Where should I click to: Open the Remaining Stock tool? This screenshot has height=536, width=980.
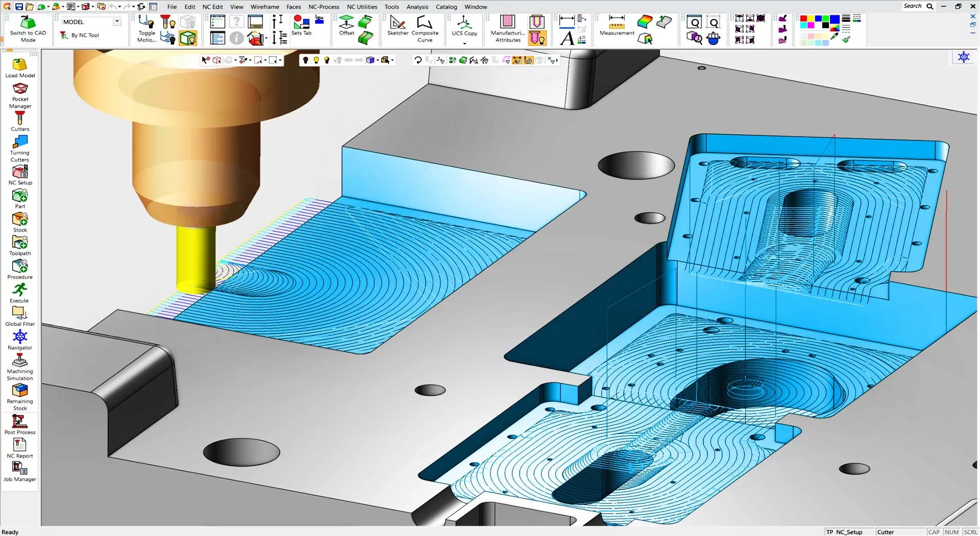(20, 397)
